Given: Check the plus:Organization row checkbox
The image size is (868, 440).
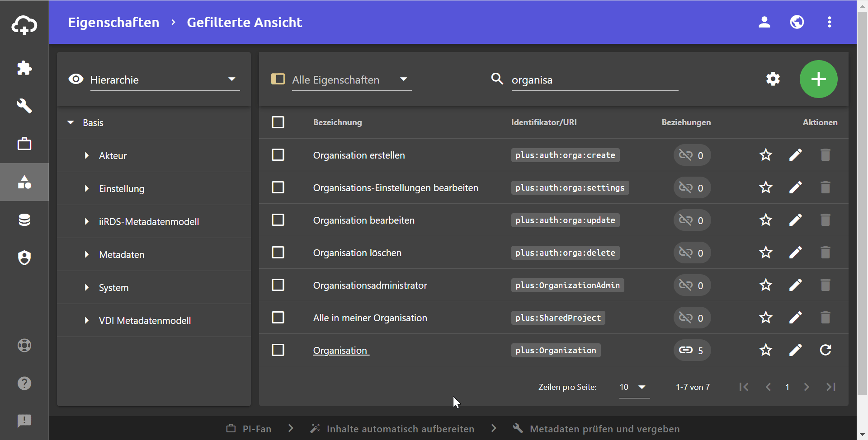Looking at the screenshot, I should 278,350.
